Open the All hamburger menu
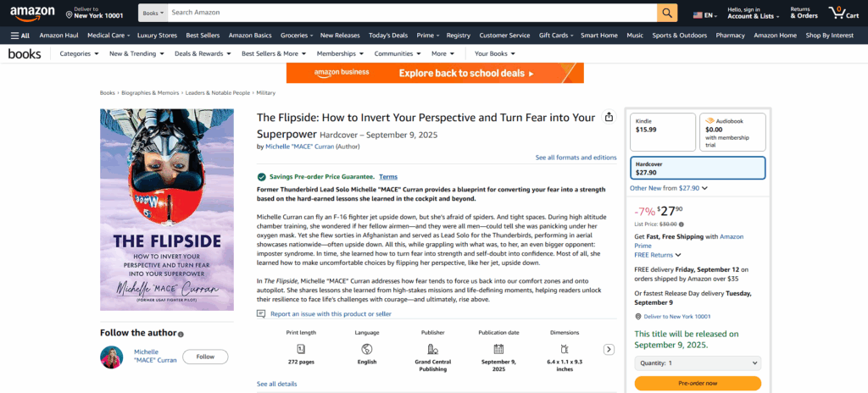This screenshot has height=393, width=868. [x=20, y=36]
